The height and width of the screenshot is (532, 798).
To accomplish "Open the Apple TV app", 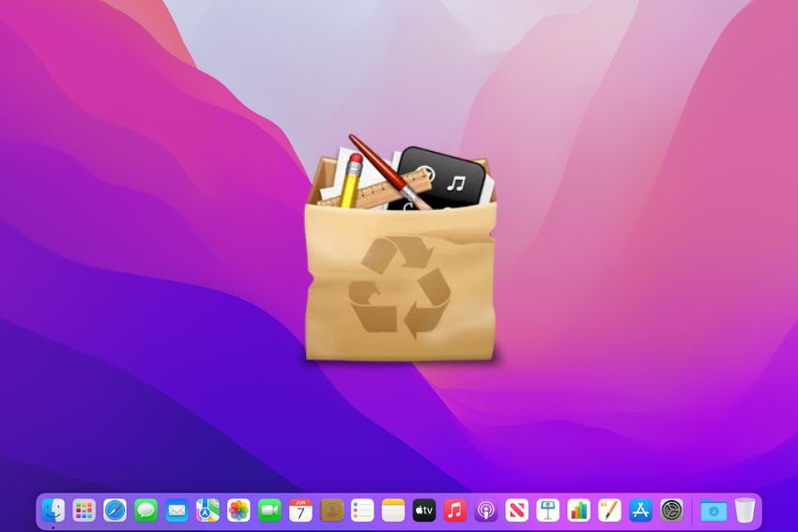I will [x=424, y=510].
